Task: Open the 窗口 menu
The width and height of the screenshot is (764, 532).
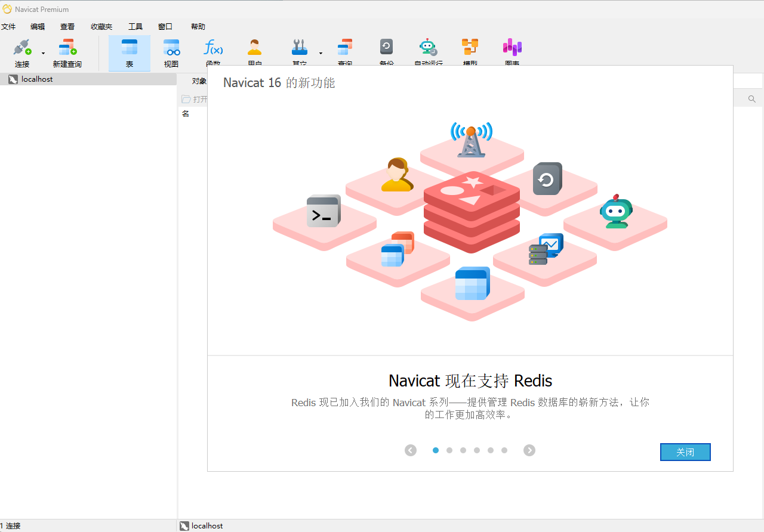Action: point(165,27)
